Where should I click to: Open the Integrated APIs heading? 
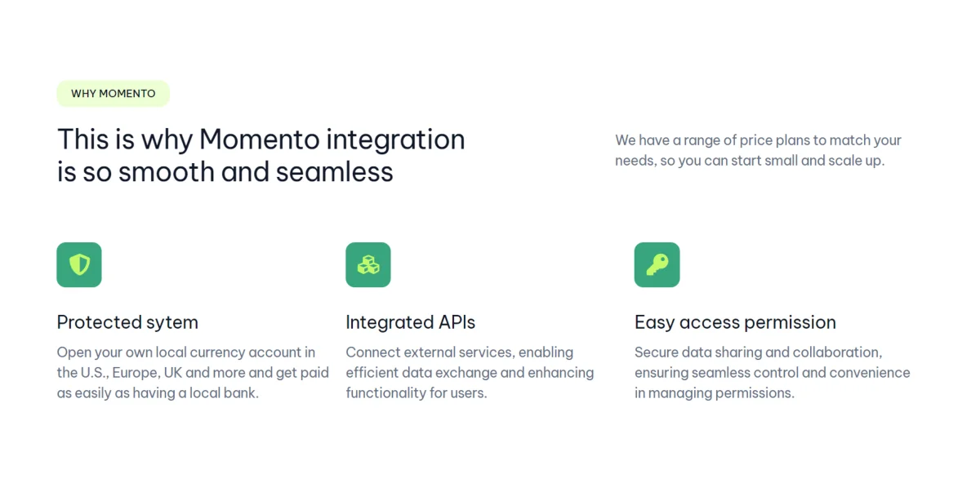(x=411, y=322)
